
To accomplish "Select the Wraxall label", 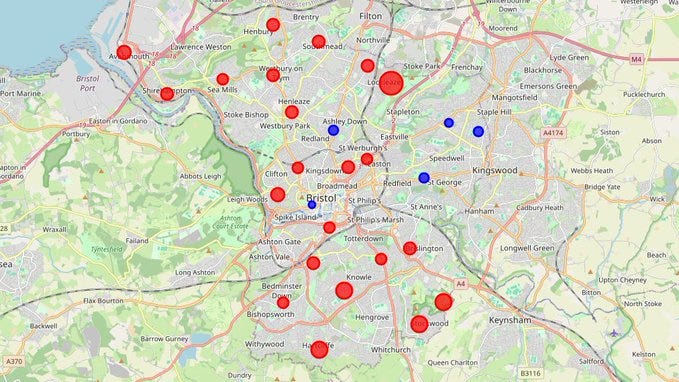I will click(x=55, y=230).
